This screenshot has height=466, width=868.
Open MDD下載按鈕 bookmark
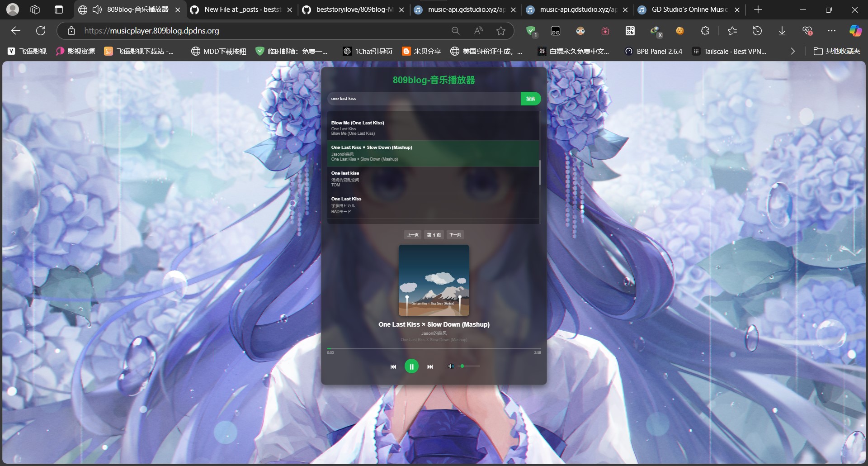(x=219, y=52)
